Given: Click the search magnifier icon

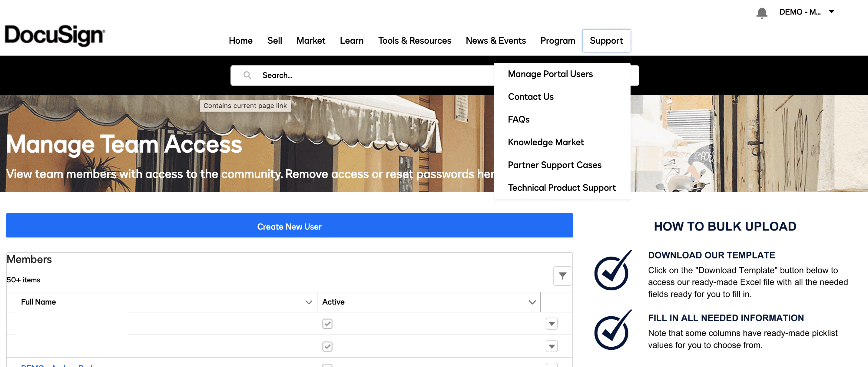Looking at the screenshot, I should (x=247, y=75).
